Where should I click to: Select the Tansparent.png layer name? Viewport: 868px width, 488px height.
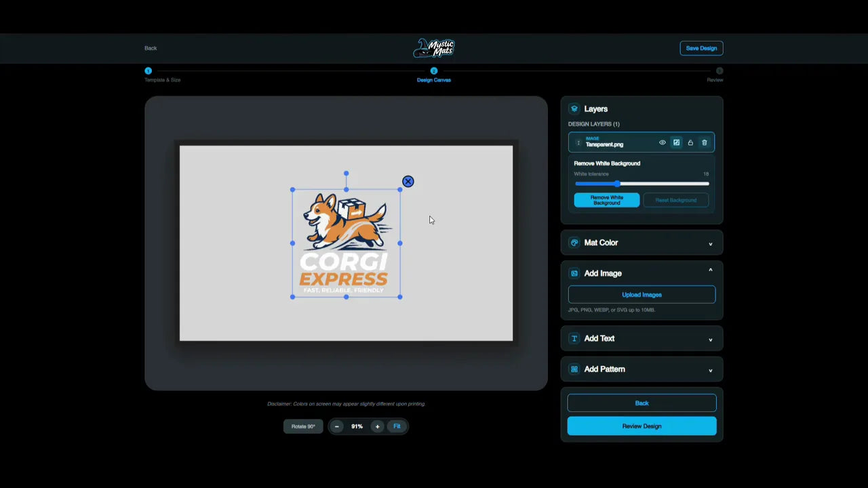[x=604, y=144]
